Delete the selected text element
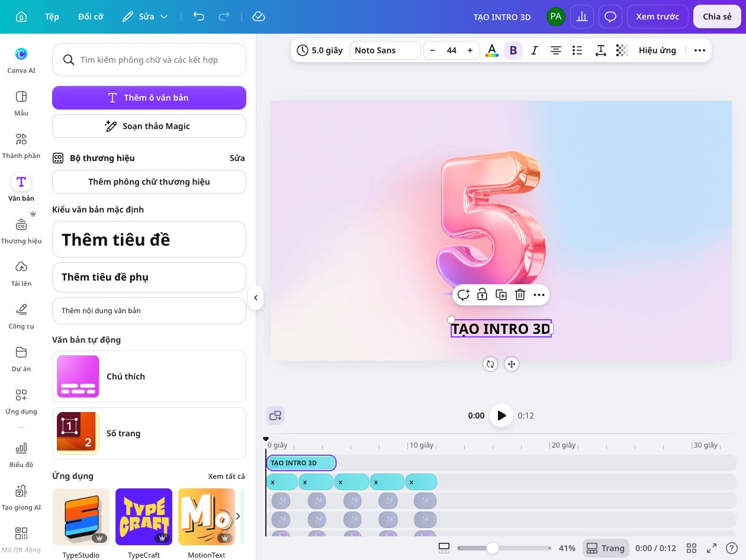 point(520,295)
